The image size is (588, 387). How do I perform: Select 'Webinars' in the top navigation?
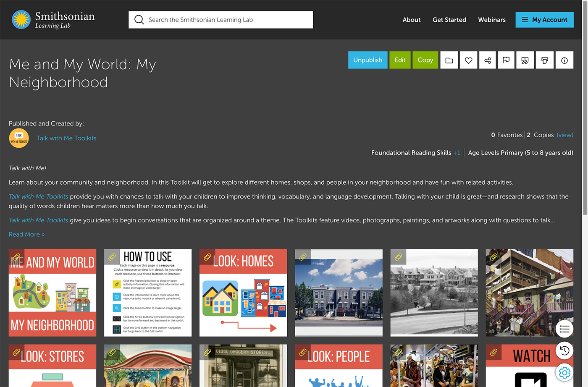pyautogui.click(x=492, y=19)
